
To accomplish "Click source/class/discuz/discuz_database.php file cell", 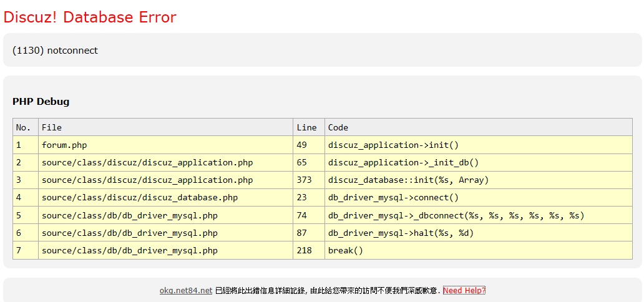I will [165, 198].
